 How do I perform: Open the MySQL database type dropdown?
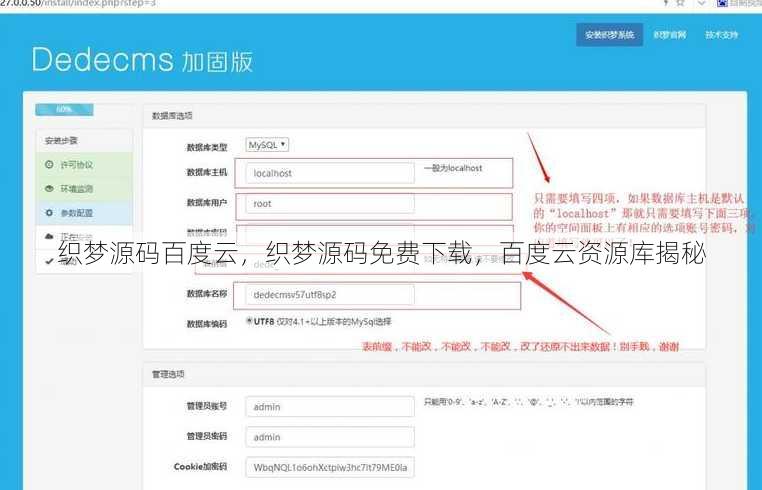pyautogui.click(x=267, y=145)
